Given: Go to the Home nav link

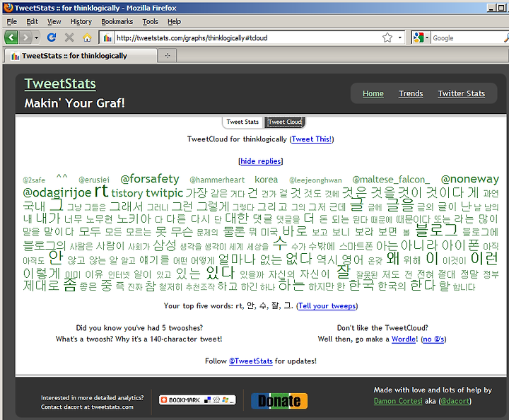Looking at the screenshot, I should click(373, 93).
